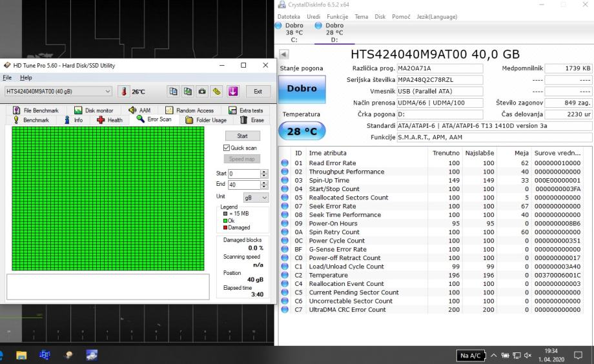
Task: Switch to the Health tab
Action: tap(110, 120)
